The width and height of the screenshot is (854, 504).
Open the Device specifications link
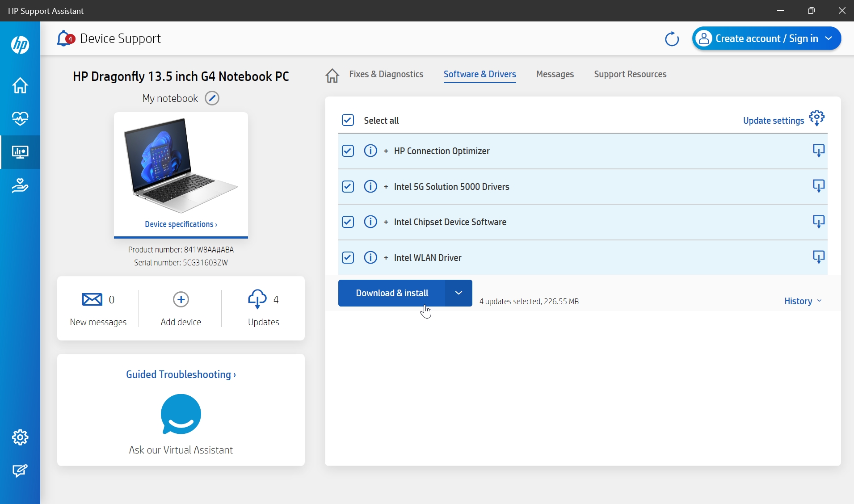[x=181, y=224]
